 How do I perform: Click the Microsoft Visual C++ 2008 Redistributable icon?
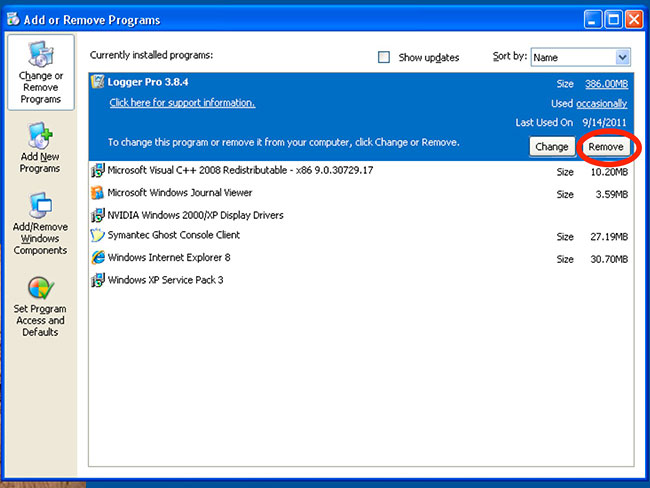click(x=97, y=170)
